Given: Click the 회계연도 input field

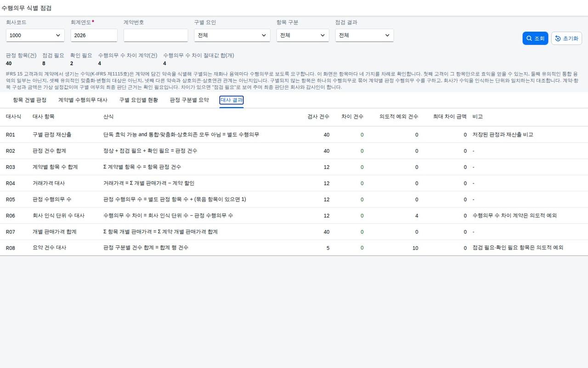Looking at the screenshot, I should coord(94,35).
